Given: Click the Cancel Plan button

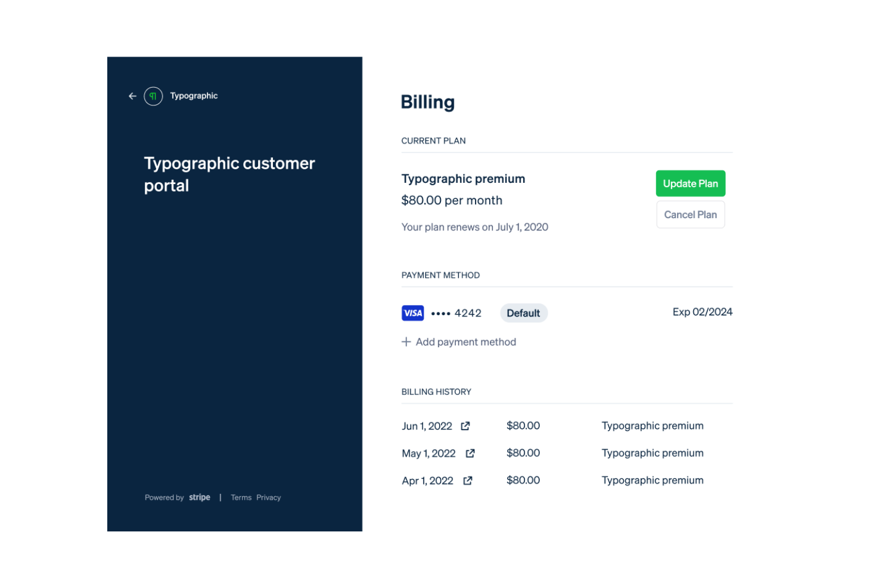Looking at the screenshot, I should coord(690,214).
